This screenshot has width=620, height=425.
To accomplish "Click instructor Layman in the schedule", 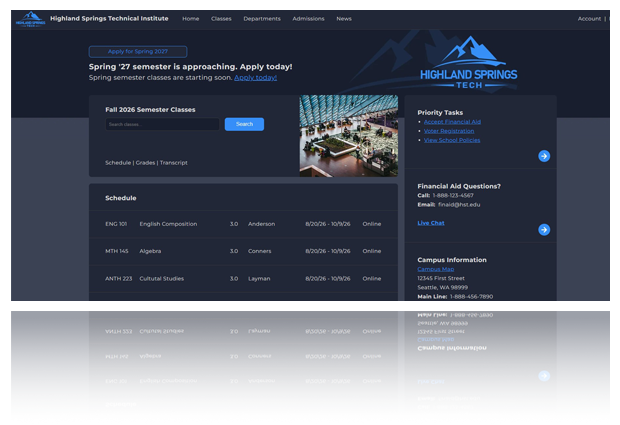I will coord(259,278).
